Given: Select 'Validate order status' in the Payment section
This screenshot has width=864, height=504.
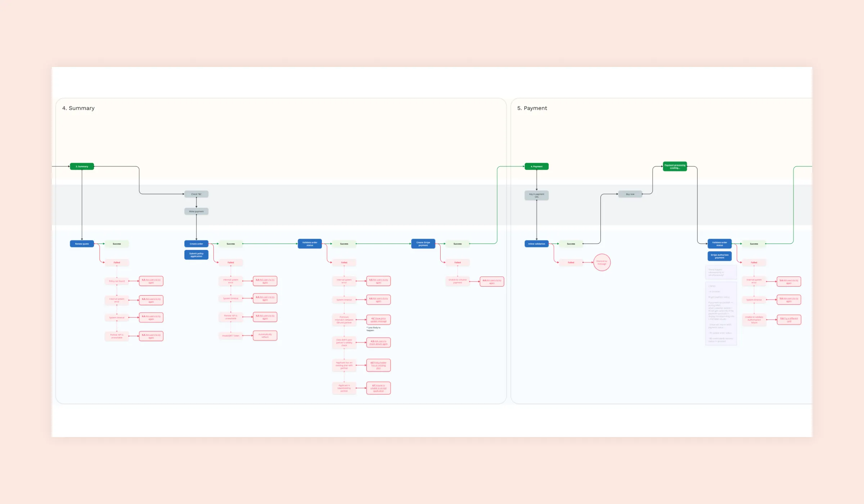Looking at the screenshot, I should pos(719,244).
